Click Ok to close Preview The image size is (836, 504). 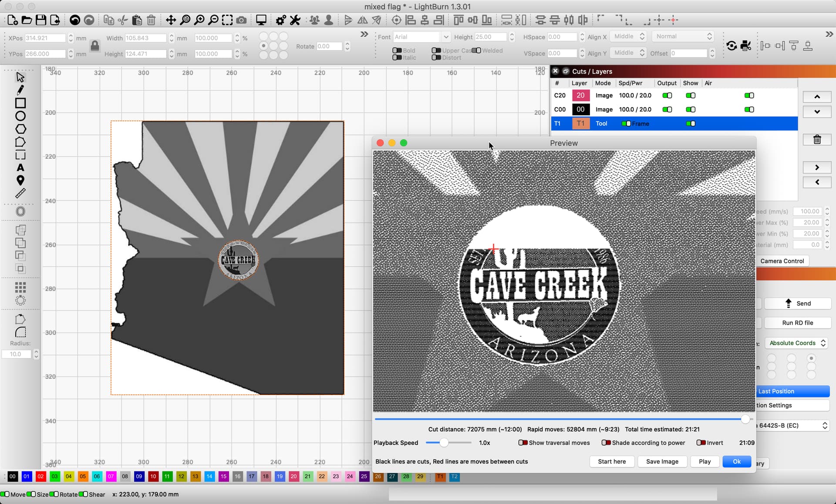(736, 462)
